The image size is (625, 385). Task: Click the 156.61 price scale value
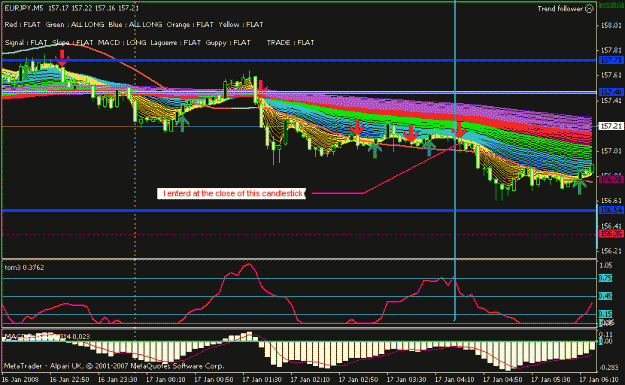pyautogui.click(x=611, y=201)
